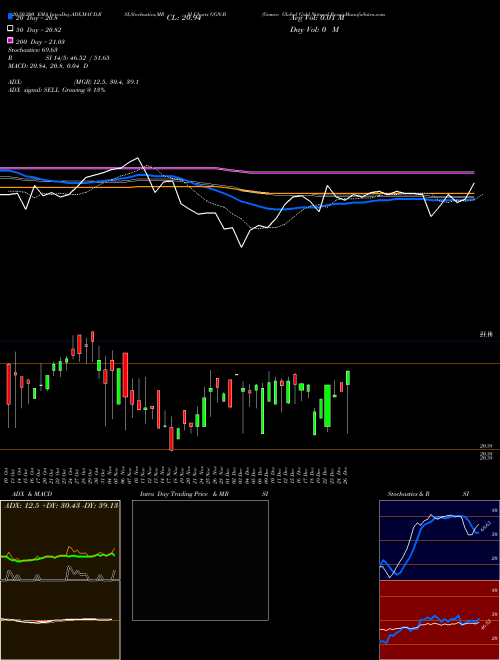Select the '200 Day = 21.03' legend label
Image resolution: width=500 pixels, height=660 pixels.
tap(40, 42)
